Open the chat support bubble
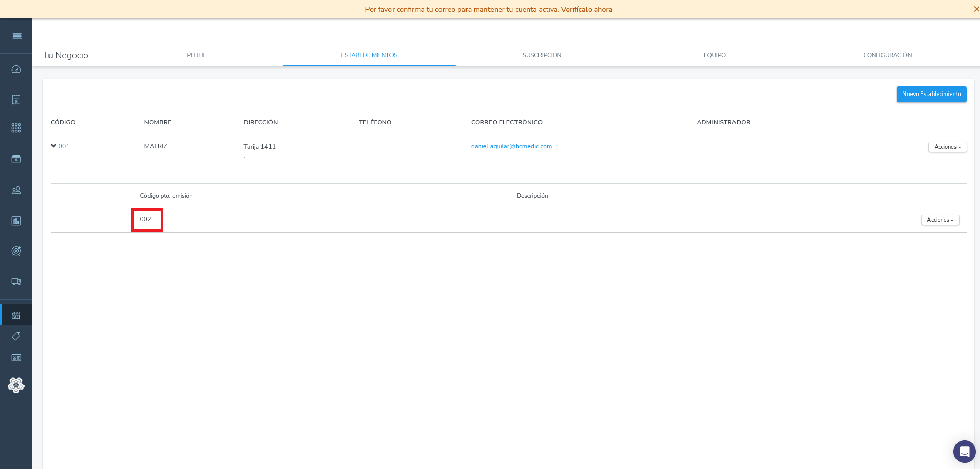 click(964, 452)
